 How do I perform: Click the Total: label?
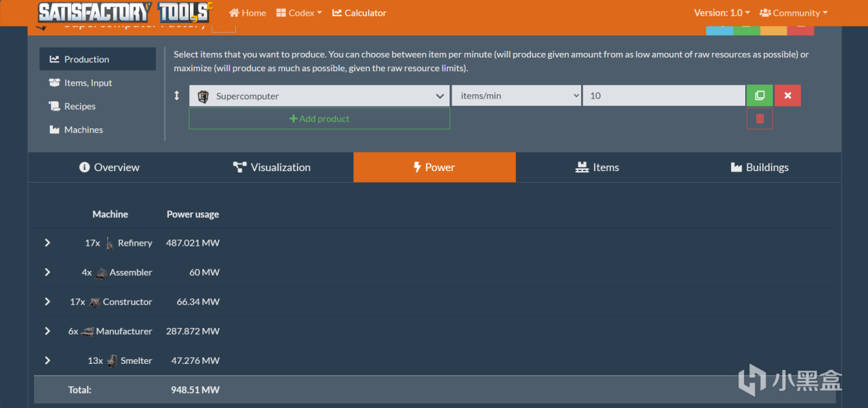(79, 390)
